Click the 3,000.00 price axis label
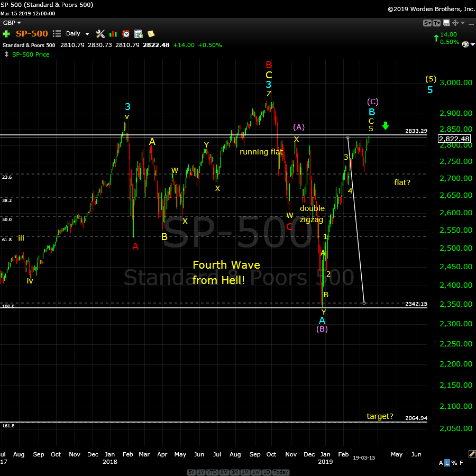Image resolution: width=476 pixels, height=476 pixels. tap(456, 83)
